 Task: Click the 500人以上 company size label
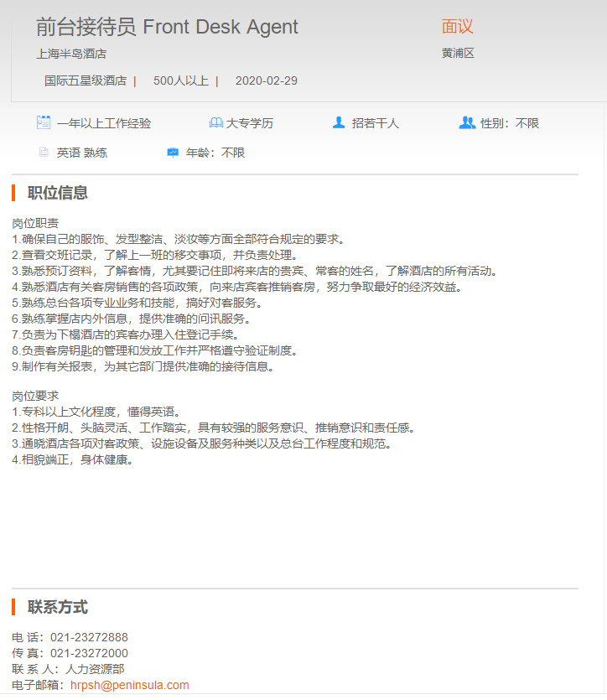[x=180, y=81]
